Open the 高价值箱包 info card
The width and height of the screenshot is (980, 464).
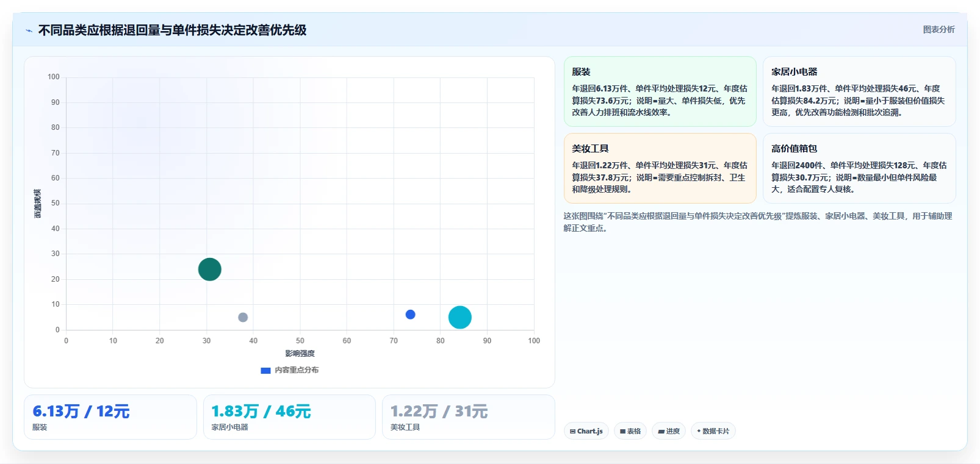859,168
